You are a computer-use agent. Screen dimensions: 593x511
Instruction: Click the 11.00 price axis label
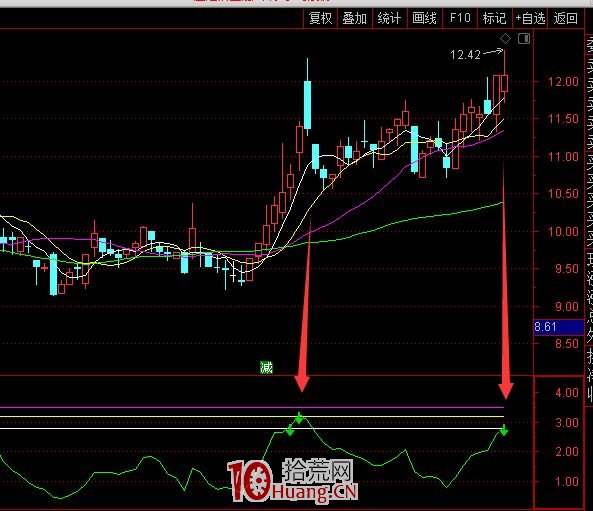click(x=563, y=156)
